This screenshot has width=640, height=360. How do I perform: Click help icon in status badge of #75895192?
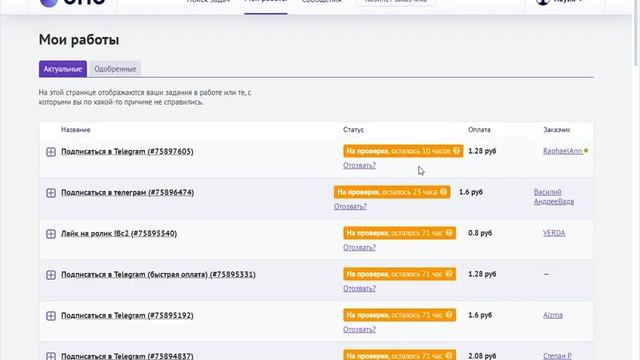(x=449, y=315)
